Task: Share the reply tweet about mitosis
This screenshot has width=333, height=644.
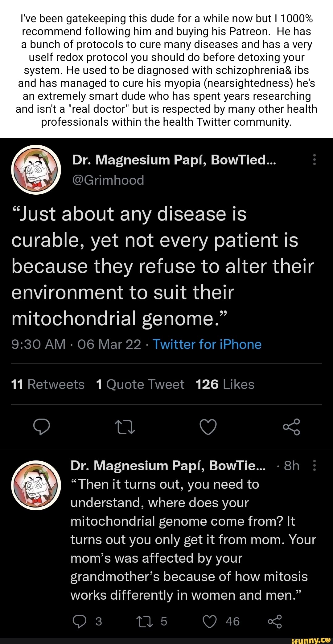Action: tap(275, 622)
